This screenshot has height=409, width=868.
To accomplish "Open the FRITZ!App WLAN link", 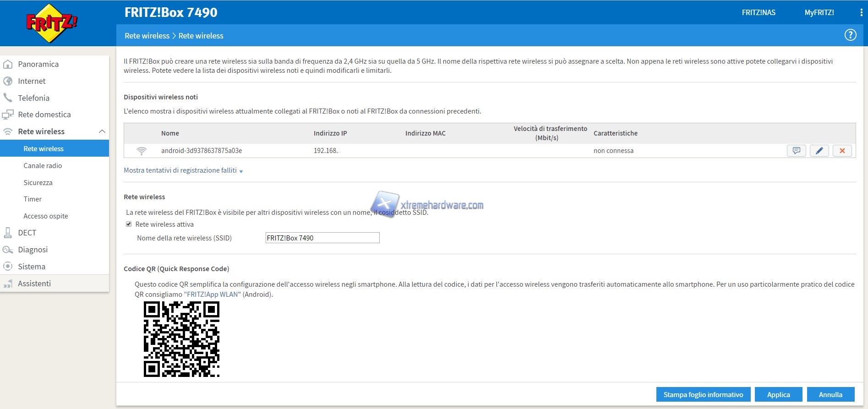I will click(212, 294).
